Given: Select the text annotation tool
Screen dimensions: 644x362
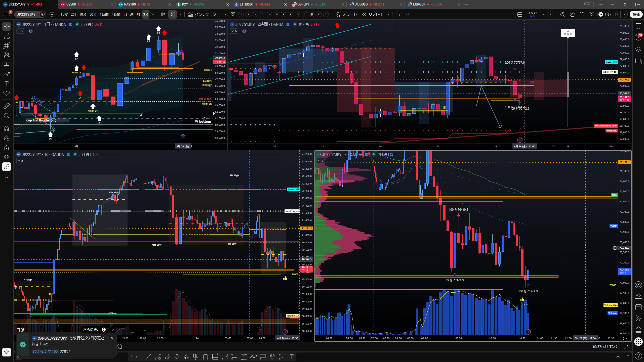Looking at the screenshot, I should tap(7, 84).
